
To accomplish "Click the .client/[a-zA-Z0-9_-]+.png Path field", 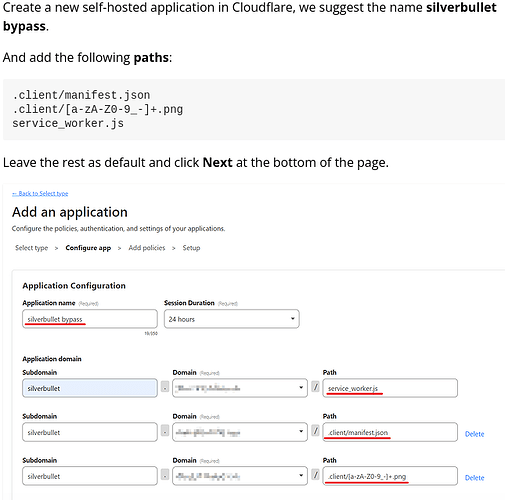I will pyautogui.click(x=390, y=476).
